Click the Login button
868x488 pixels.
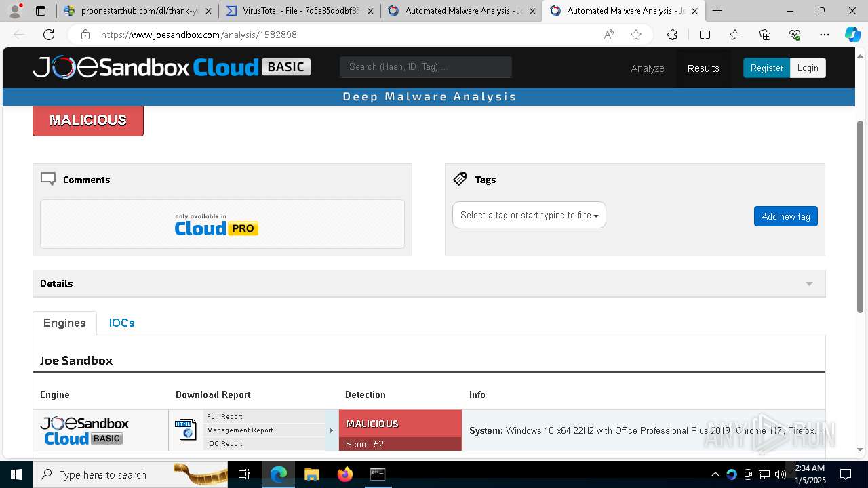[x=808, y=68]
